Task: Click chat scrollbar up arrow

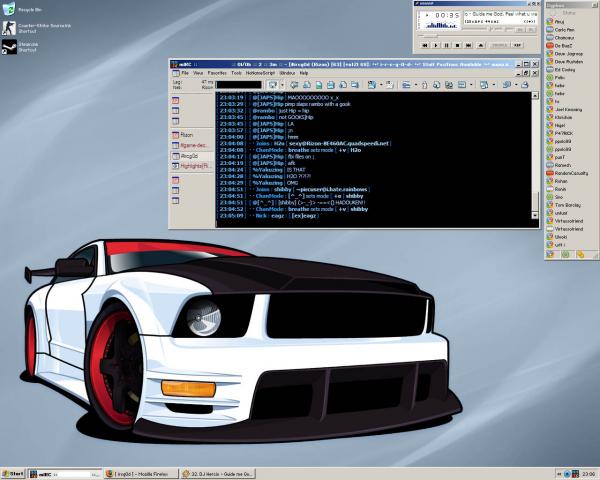Action: (x=535, y=95)
